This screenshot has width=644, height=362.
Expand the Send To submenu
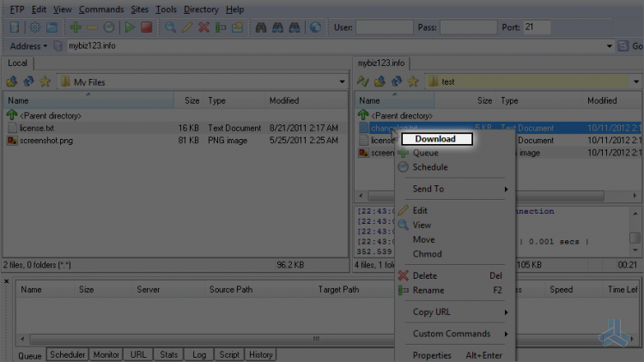pos(454,189)
